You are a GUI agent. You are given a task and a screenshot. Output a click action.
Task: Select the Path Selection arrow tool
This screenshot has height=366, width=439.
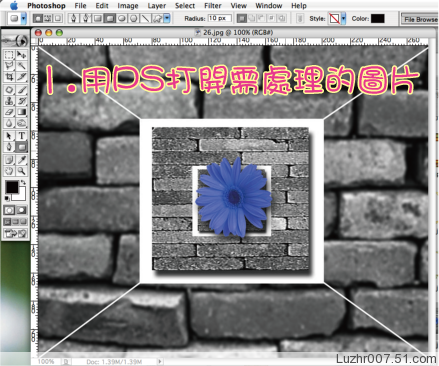click(9, 136)
